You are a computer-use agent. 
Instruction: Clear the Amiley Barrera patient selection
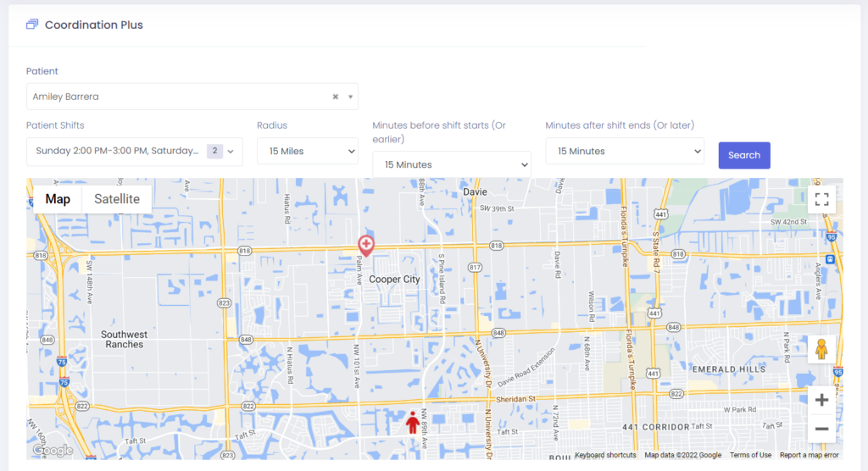point(336,97)
